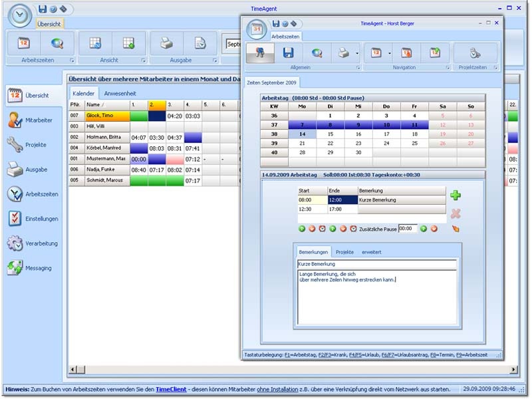Image resolution: width=532 pixels, height=399 pixels.
Task: Click first red clock icon below time table
Action: click(323, 229)
